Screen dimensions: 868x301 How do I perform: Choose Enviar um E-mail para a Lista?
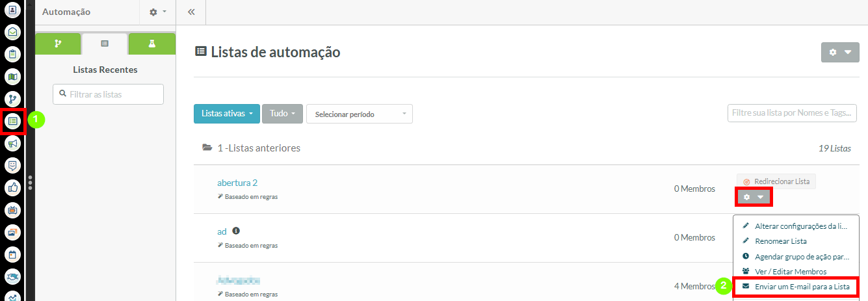point(796,287)
